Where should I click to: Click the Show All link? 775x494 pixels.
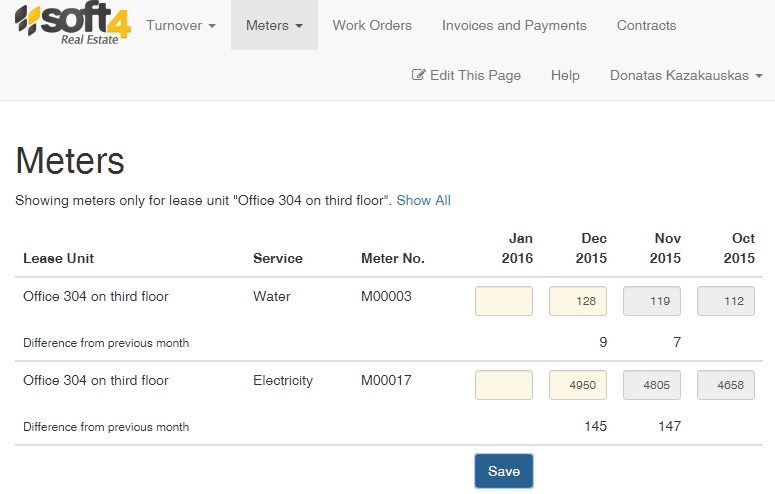click(423, 200)
